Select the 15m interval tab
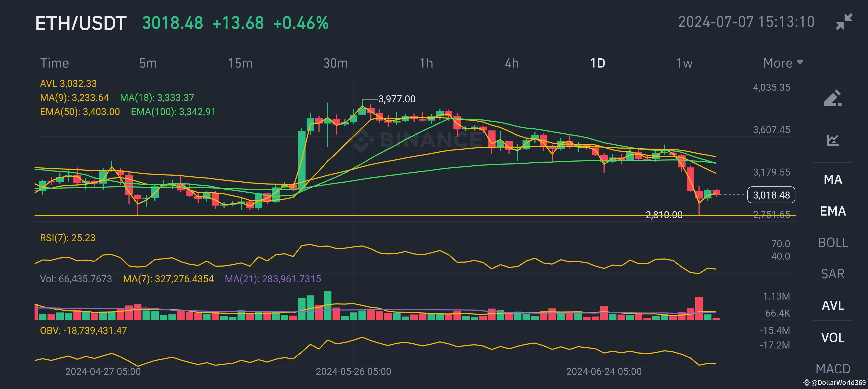 pos(240,63)
